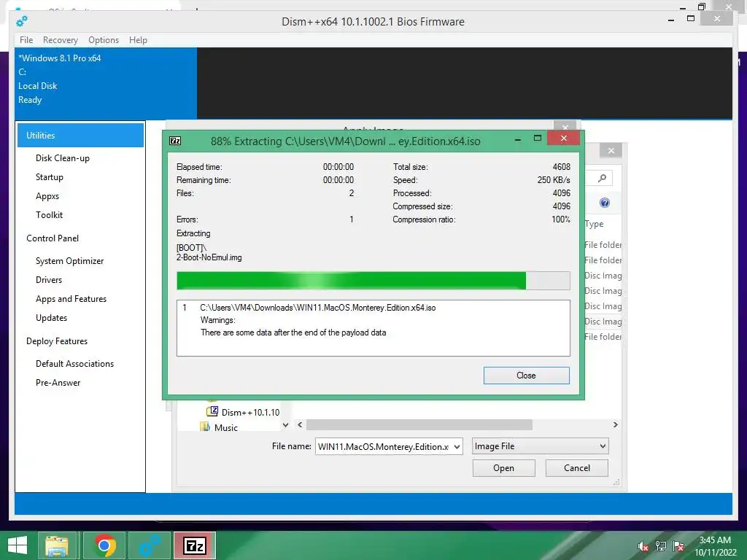The width and height of the screenshot is (747, 560).
Task: Open Apps and Features
Action: pyautogui.click(x=71, y=299)
